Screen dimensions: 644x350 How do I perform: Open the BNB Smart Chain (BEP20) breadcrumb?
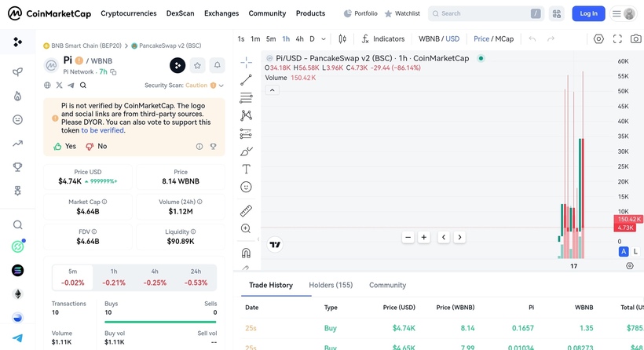coord(82,46)
